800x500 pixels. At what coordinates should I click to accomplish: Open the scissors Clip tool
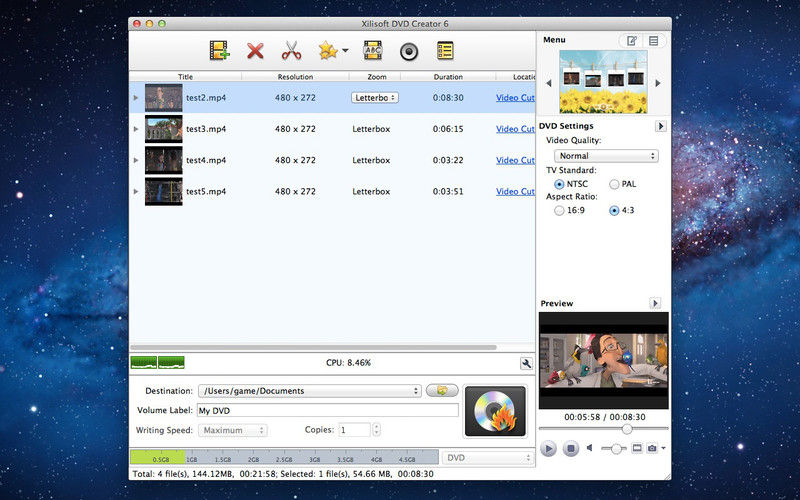[291, 51]
